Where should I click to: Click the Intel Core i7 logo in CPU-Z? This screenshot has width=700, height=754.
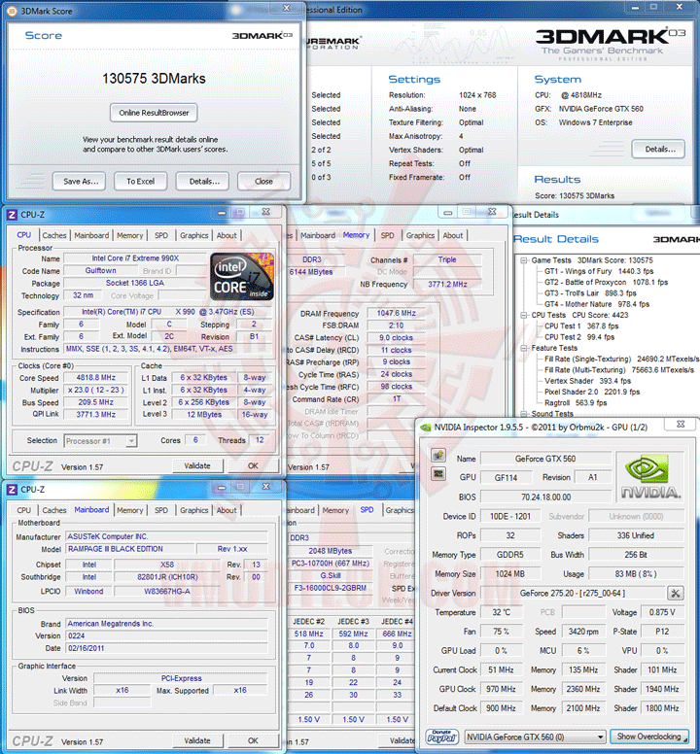242,277
